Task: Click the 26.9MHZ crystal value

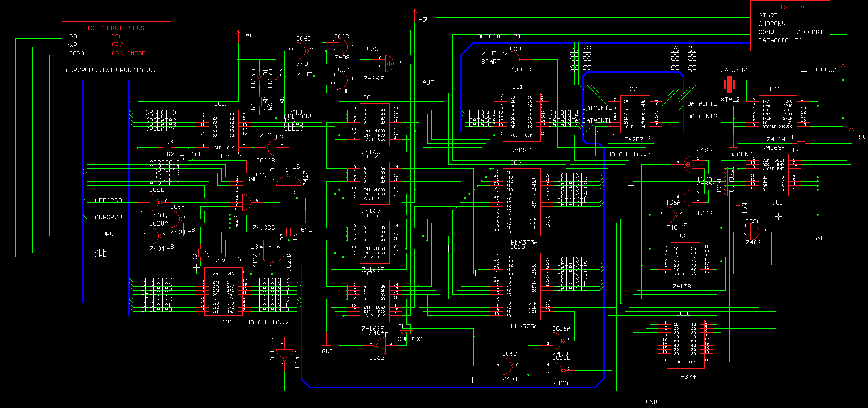Action: point(734,70)
